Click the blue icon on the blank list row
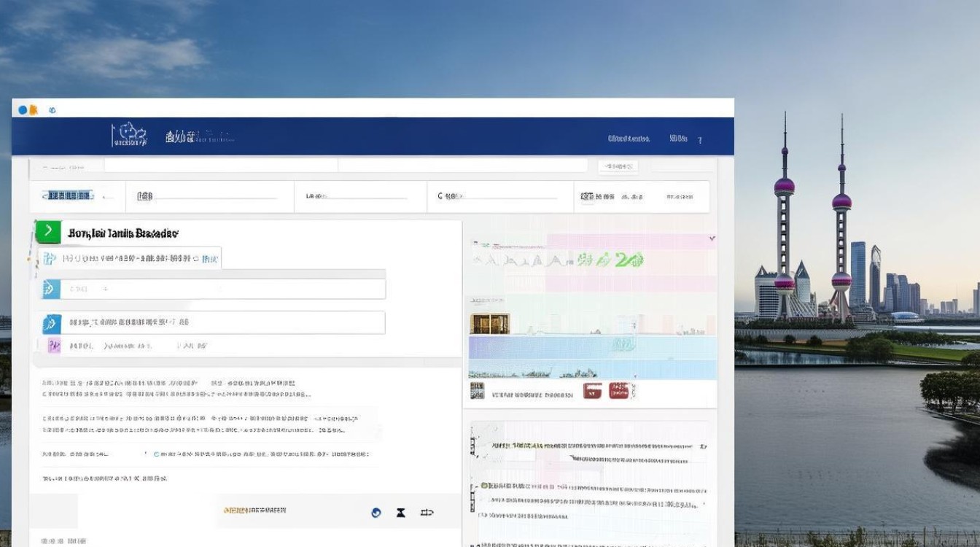The width and height of the screenshot is (980, 547). coord(51,288)
